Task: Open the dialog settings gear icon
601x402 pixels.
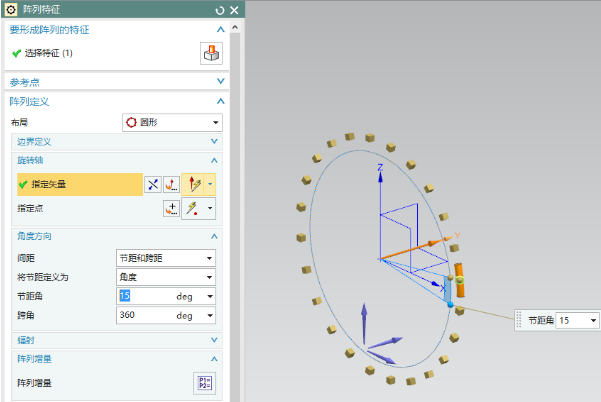Action: coord(11,10)
